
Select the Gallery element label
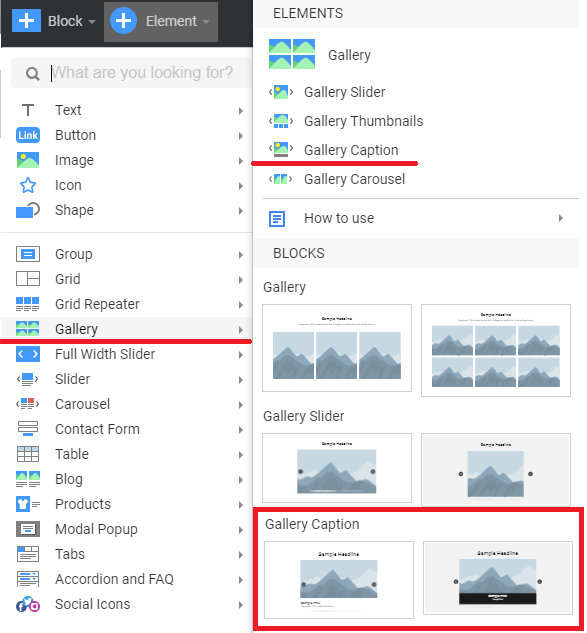tap(349, 55)
